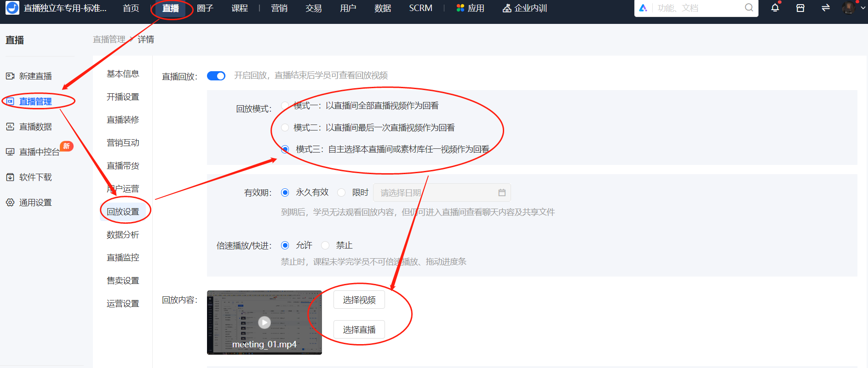Open the store icon in top bar
Viewport: 868px width, 368px height.
click(x=800, y=8)
